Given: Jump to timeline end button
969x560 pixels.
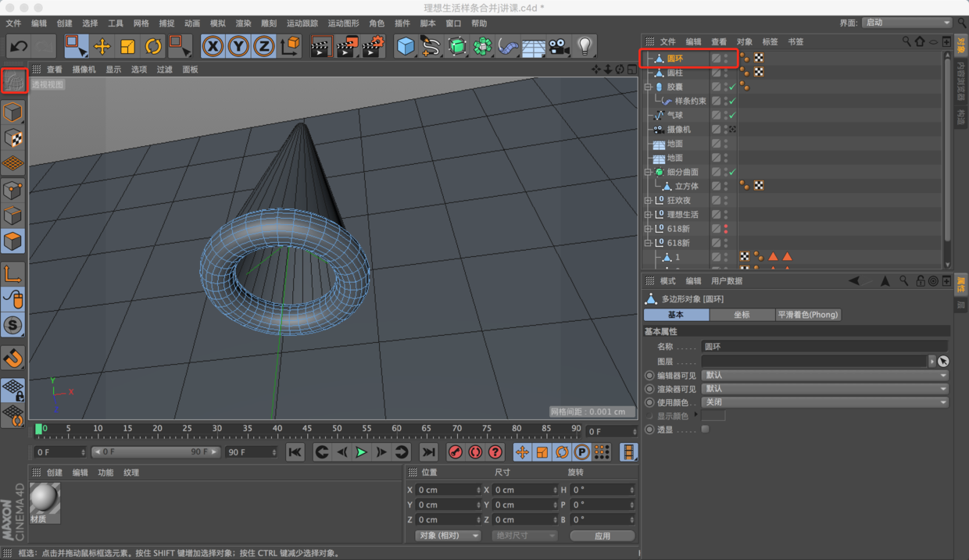Looking at the screenshot, I should 428,452.
